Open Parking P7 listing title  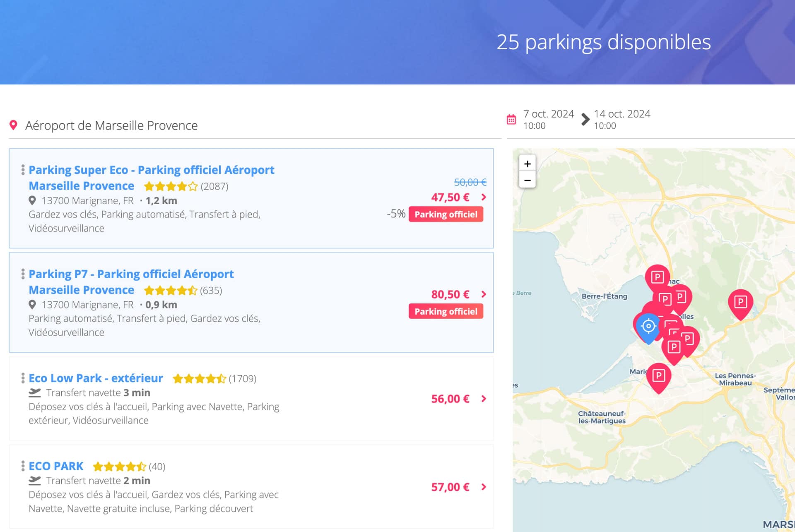click(x=131, y=282)
